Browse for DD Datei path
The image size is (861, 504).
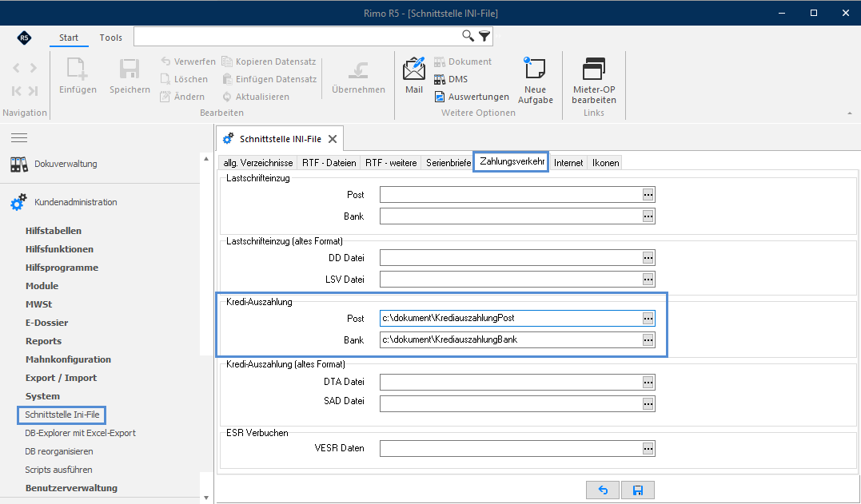(x=648, y=257)
